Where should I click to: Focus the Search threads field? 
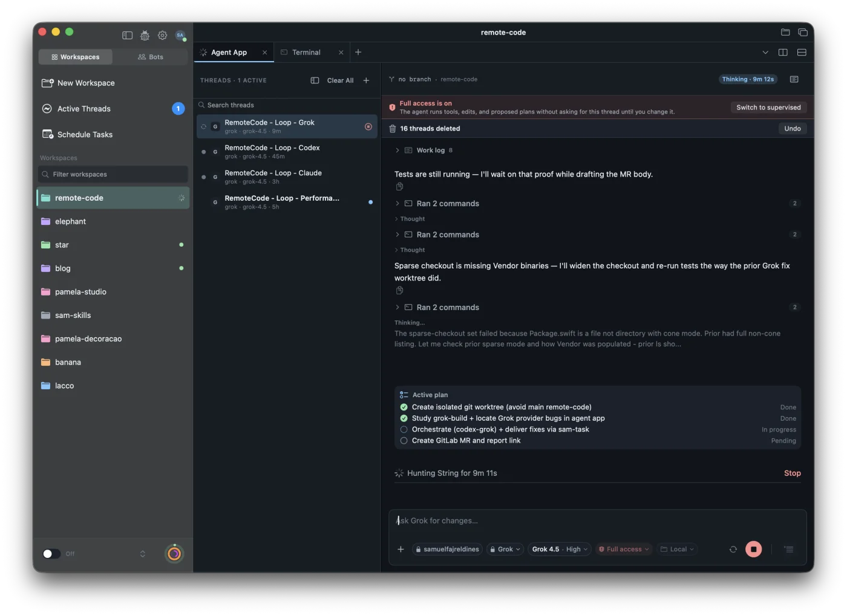(x=287, y=105)
